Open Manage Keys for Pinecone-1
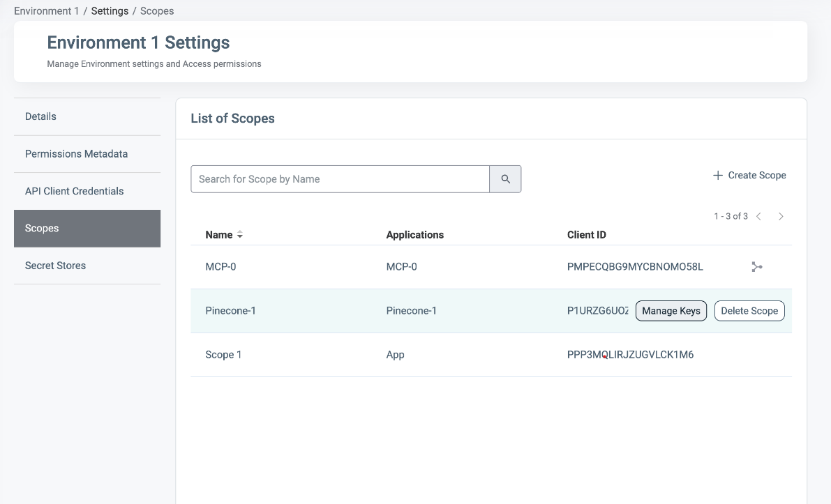Image resolution: width=831 pixels, height=504 pixels. click(x=671, y=311)
